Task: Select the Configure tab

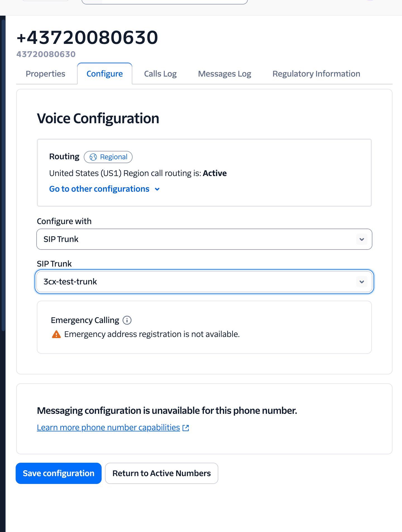Action: [x=105, y=74]
